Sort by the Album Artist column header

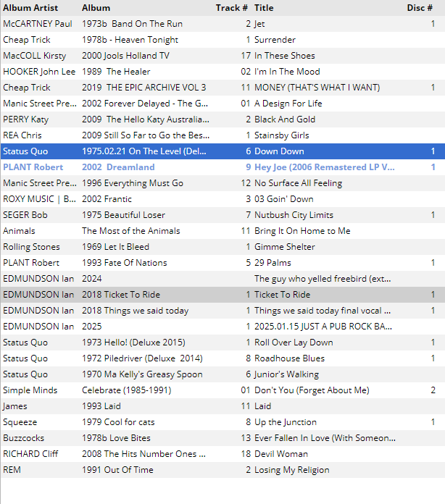(30, 8)
